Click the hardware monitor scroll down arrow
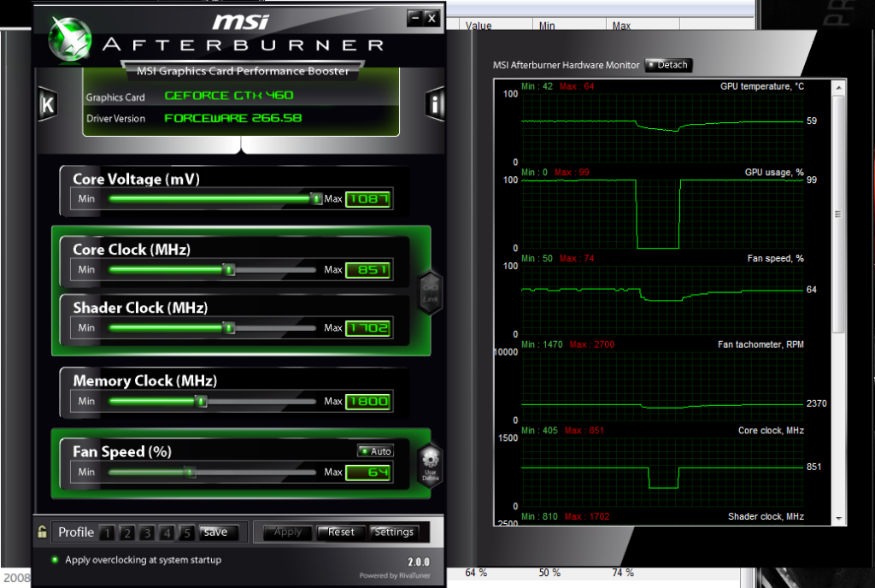Screen dimensions: 875x588 (x=839, y=518)
